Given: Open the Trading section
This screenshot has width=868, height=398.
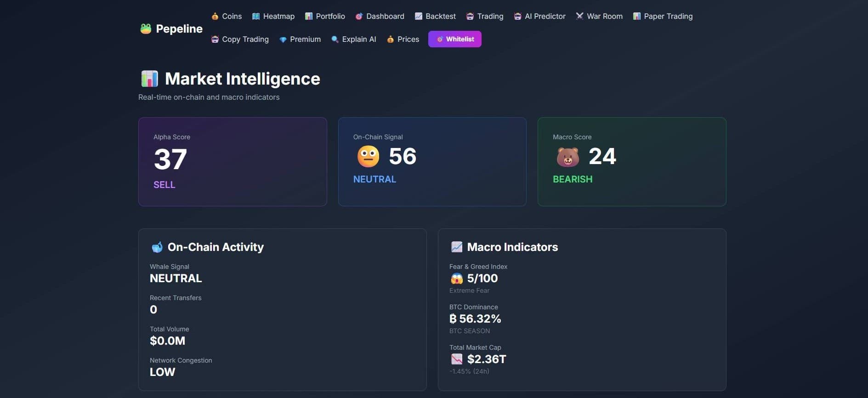Looking at the screenshot, I should click(485, 16).
